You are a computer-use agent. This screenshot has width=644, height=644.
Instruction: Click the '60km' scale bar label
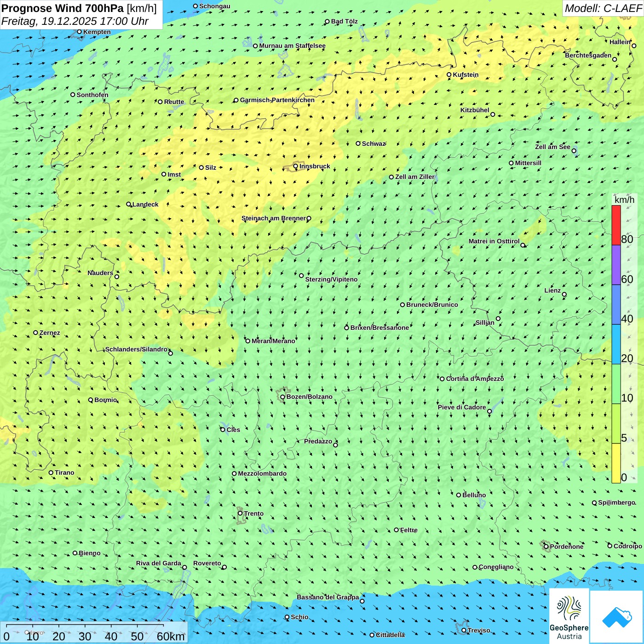point(171,636)
